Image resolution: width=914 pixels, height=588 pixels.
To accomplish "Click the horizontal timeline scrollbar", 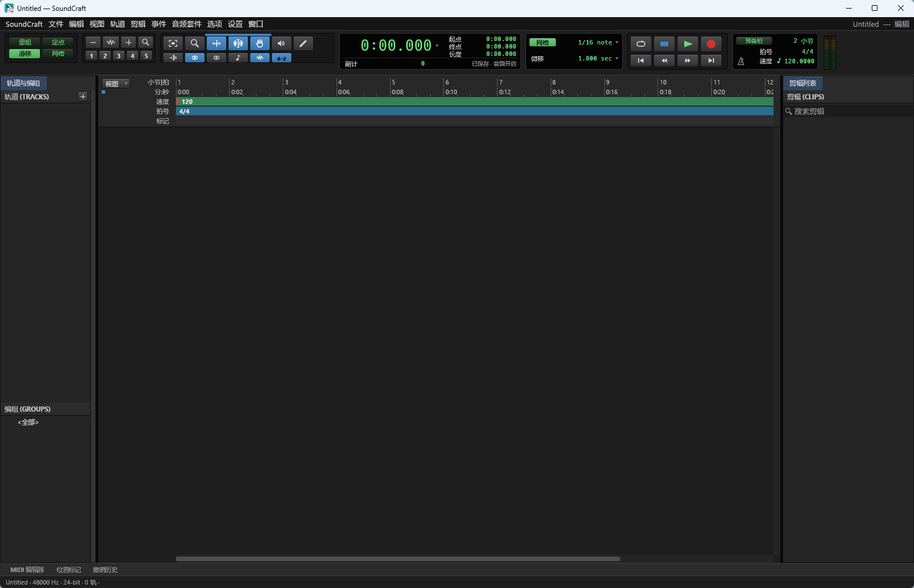I will click(x=398, y=559).
